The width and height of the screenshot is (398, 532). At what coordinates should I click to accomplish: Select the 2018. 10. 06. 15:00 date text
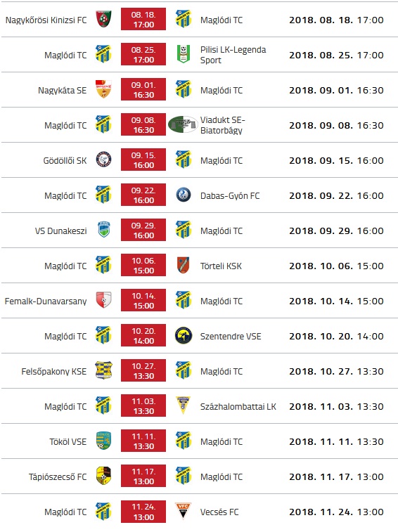(336, 266)
